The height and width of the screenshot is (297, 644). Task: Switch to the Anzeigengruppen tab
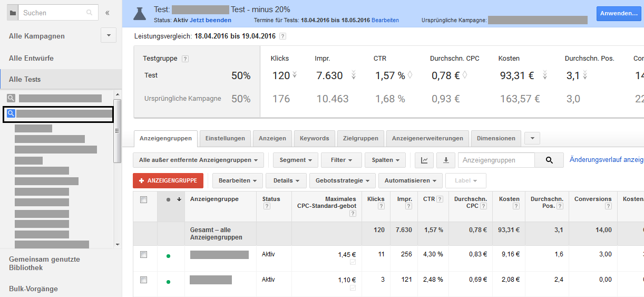[166, 138]
